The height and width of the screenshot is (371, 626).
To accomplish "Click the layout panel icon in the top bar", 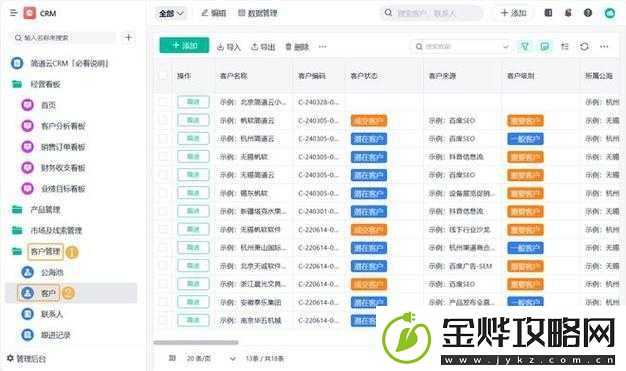I will click(548, 13).
